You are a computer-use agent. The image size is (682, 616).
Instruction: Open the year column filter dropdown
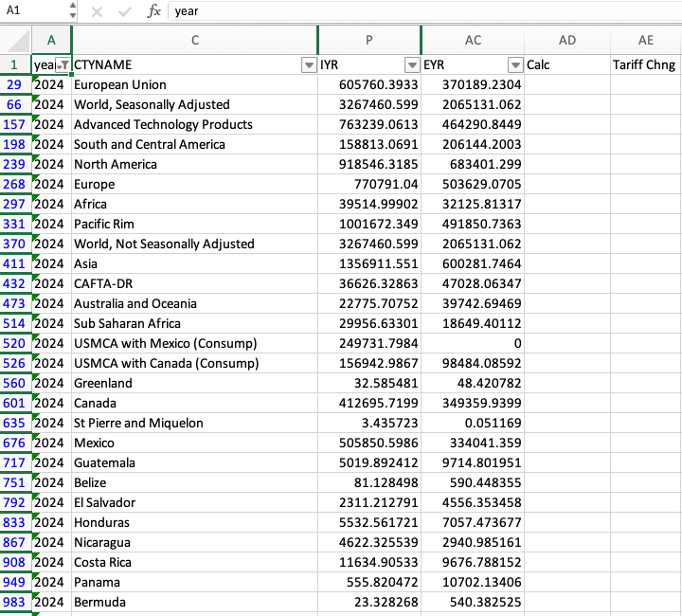pos(63,64)
